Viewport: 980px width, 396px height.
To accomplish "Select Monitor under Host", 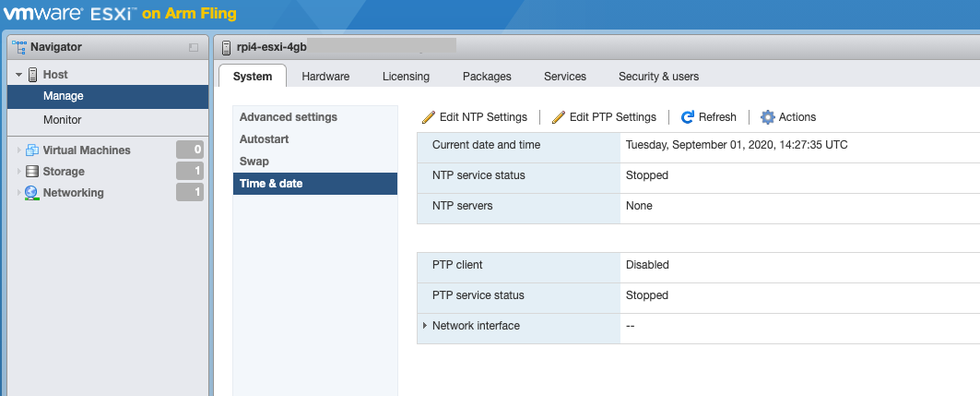I will point(108,120).
